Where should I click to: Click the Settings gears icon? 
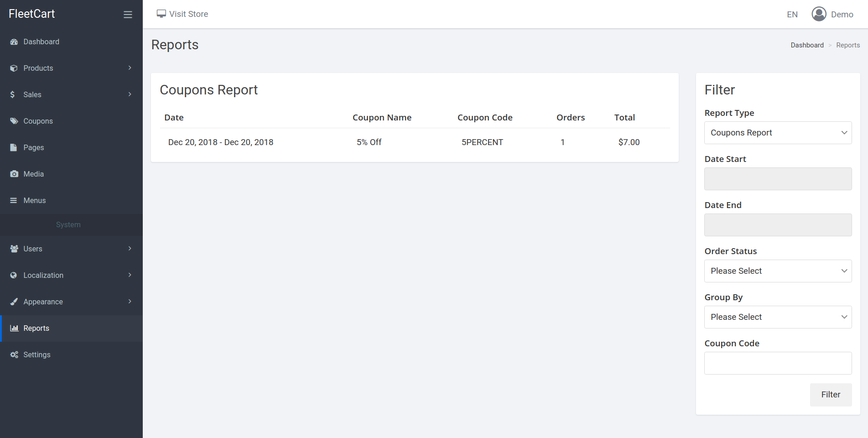[13, 355]
